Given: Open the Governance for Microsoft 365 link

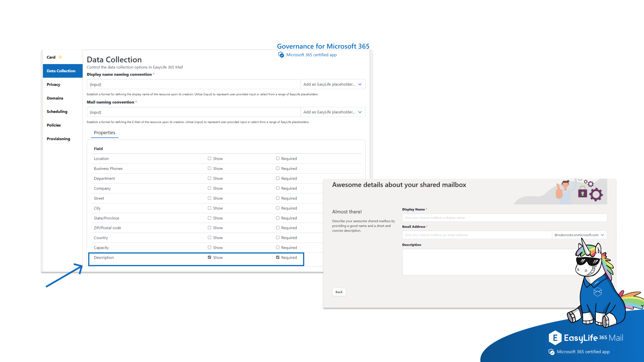Looking at the screenshot, I should point(323,46).
